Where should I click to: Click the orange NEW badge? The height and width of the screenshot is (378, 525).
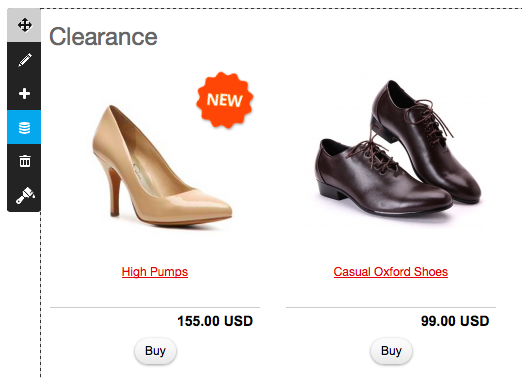point(224,100)
